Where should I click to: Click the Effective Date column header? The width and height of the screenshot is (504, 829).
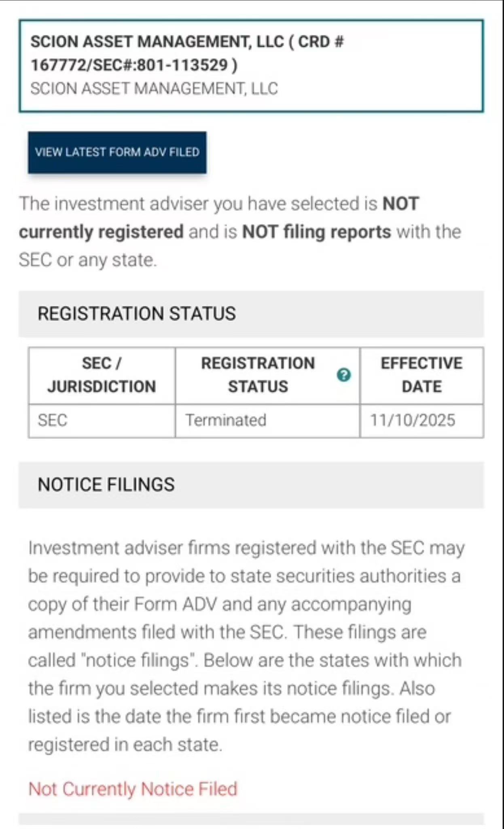tap(421, 375)
